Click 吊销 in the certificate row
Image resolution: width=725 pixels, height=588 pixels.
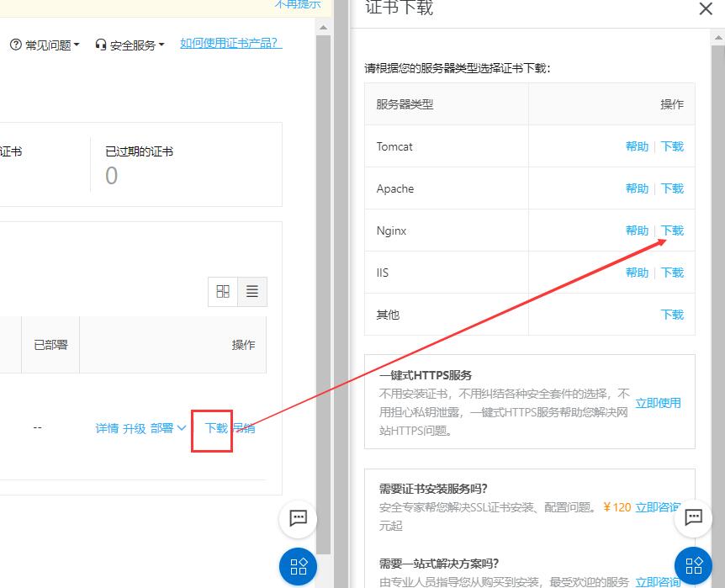pyautogui.click(x=244, y=428)
